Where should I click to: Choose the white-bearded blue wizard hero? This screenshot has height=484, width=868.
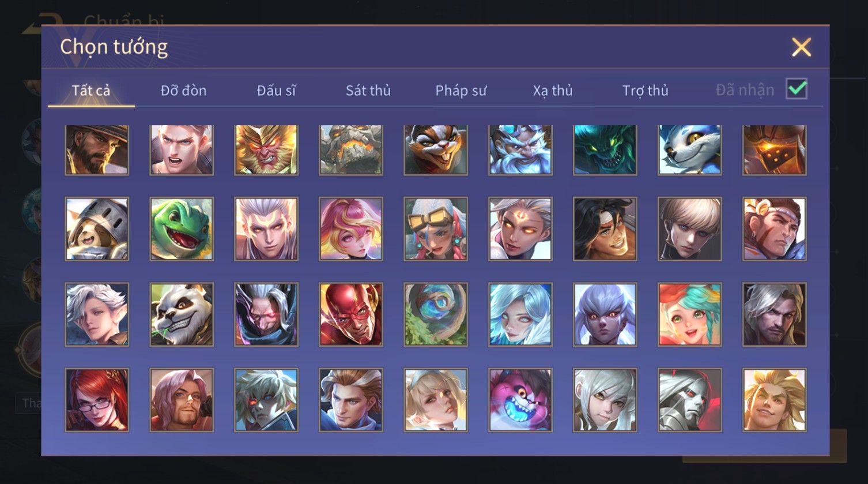click(520, 150)
